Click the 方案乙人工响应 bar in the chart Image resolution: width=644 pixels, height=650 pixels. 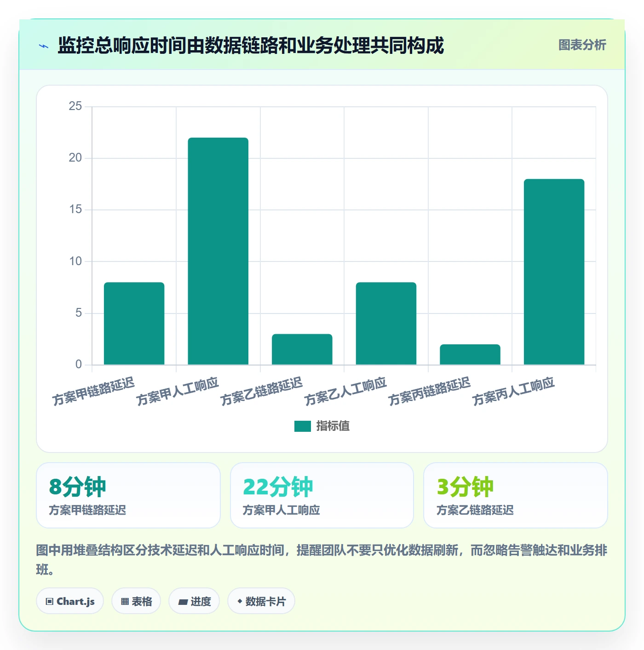(386, 324)
